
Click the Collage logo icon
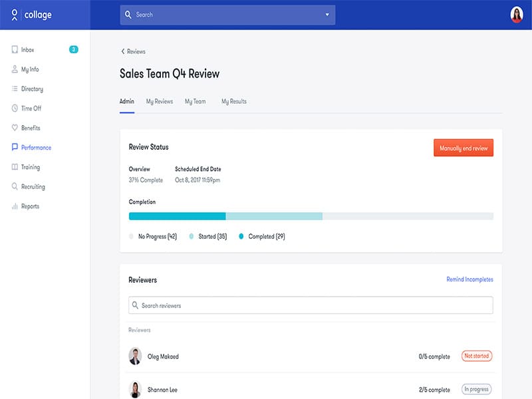point(15,15)
